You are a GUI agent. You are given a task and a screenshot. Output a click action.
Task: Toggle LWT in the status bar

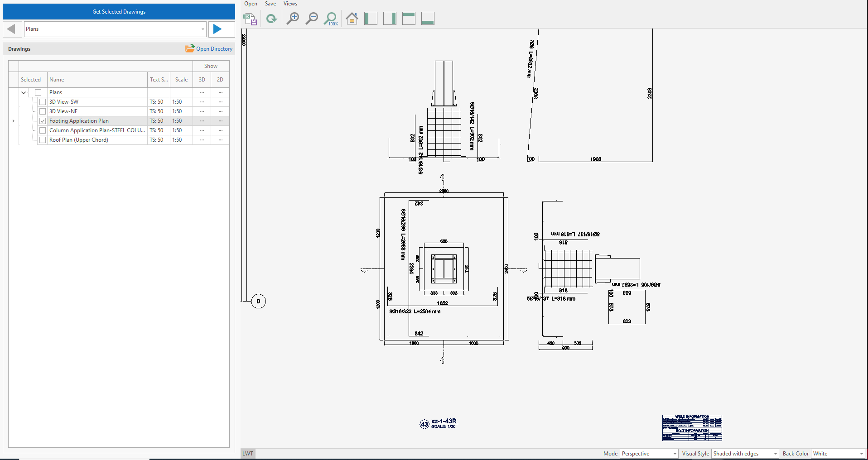[248, 453]
